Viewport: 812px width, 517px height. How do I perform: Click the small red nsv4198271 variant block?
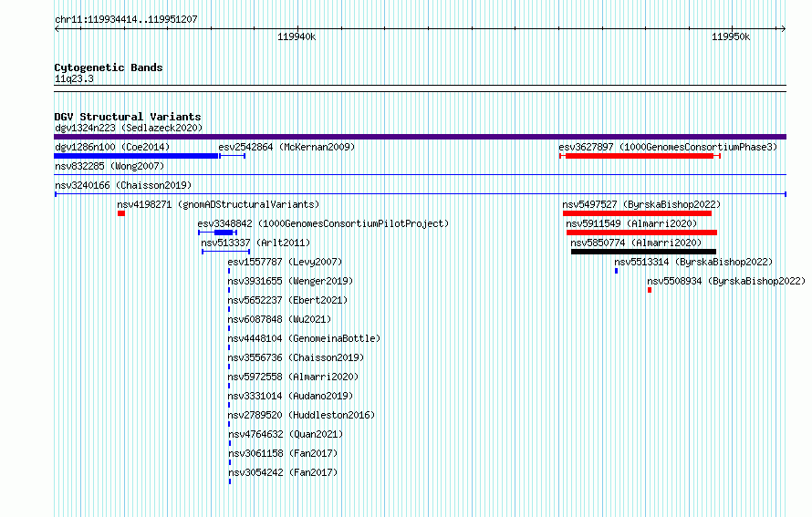pyautogui.click(x=121, y=213)
